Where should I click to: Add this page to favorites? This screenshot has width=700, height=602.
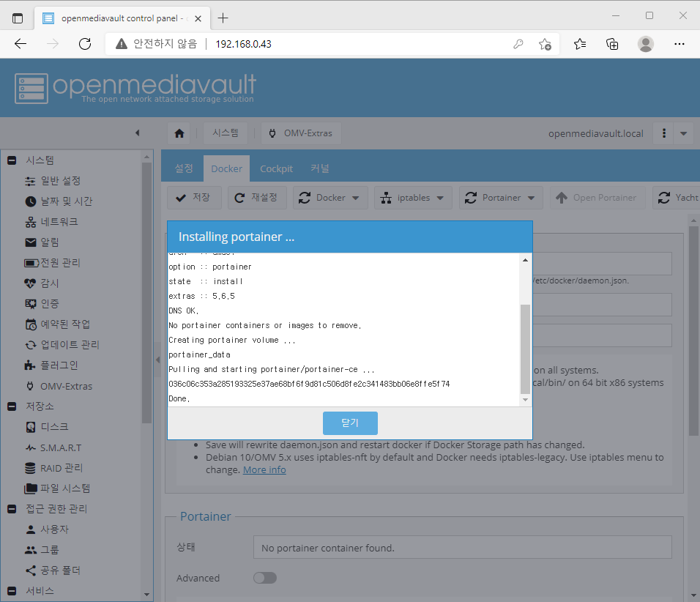tap(545, 44)
